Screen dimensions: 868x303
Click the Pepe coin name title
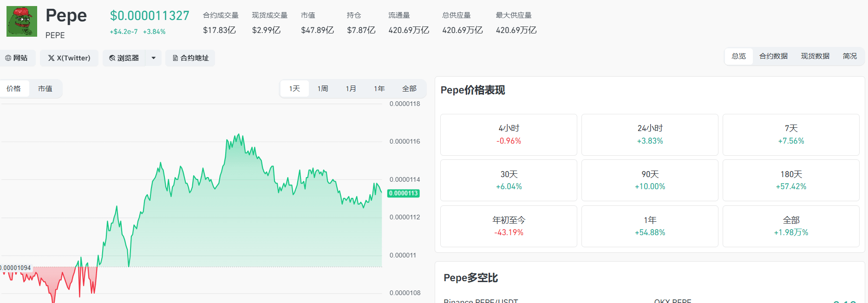66,16
